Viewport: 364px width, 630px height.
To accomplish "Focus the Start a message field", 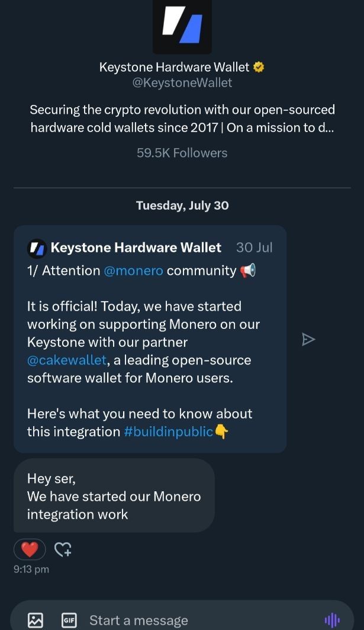I will tap(178, 620).
